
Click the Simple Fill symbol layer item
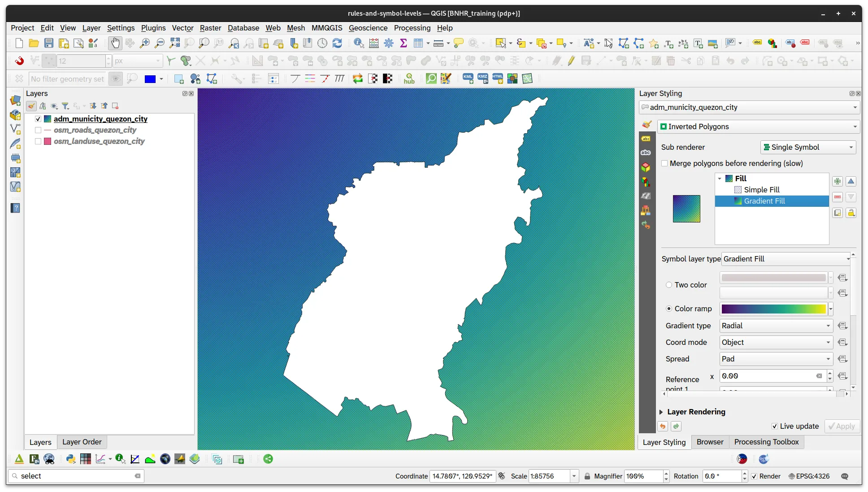pyautogui.click(x=761, y=190)
